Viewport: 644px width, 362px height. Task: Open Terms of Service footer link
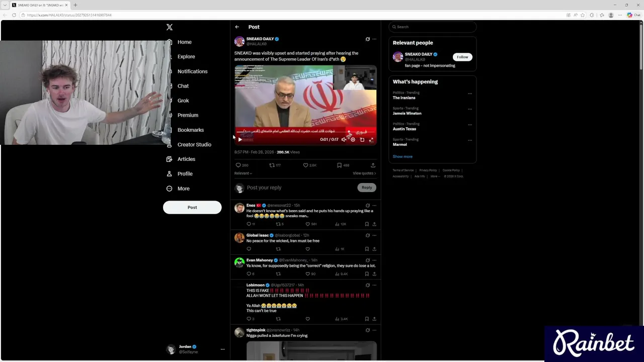click(403, 170)
